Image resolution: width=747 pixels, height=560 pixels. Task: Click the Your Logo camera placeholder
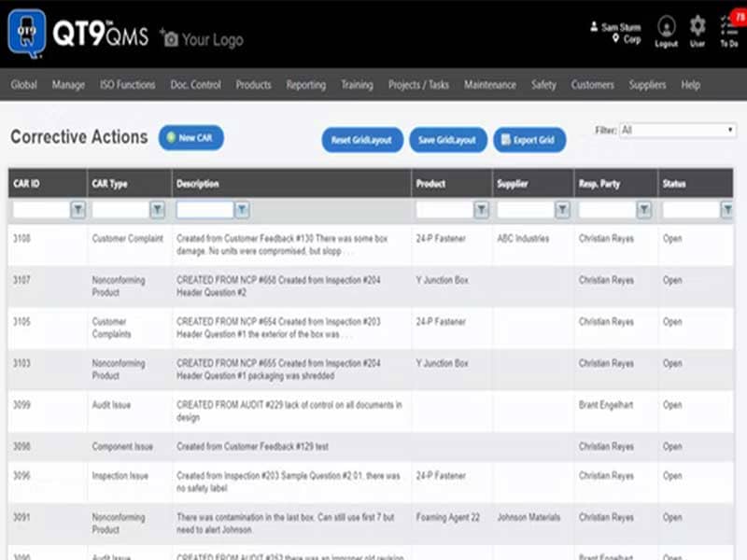202,39
